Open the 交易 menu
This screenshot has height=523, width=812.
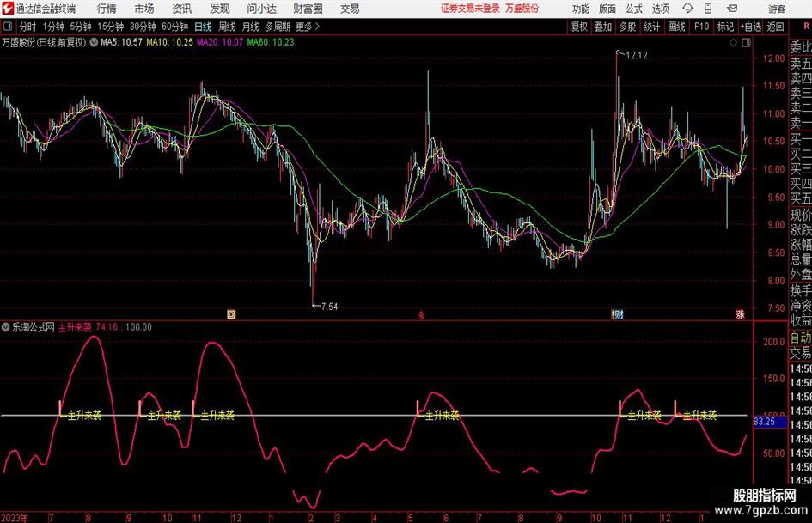pos(350,9)
